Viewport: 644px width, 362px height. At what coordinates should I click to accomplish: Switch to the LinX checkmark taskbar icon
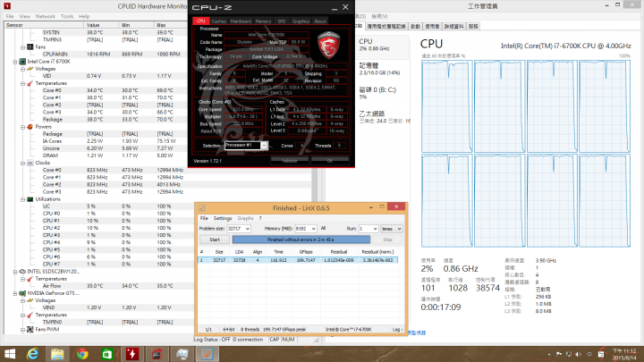tap(207, 354)
